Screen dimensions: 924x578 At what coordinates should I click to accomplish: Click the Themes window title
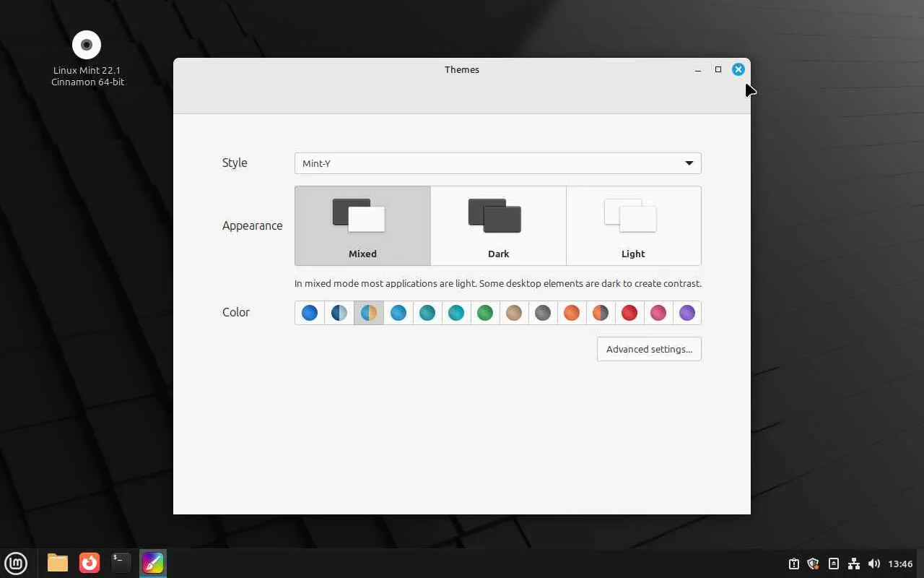click(462, 69)
